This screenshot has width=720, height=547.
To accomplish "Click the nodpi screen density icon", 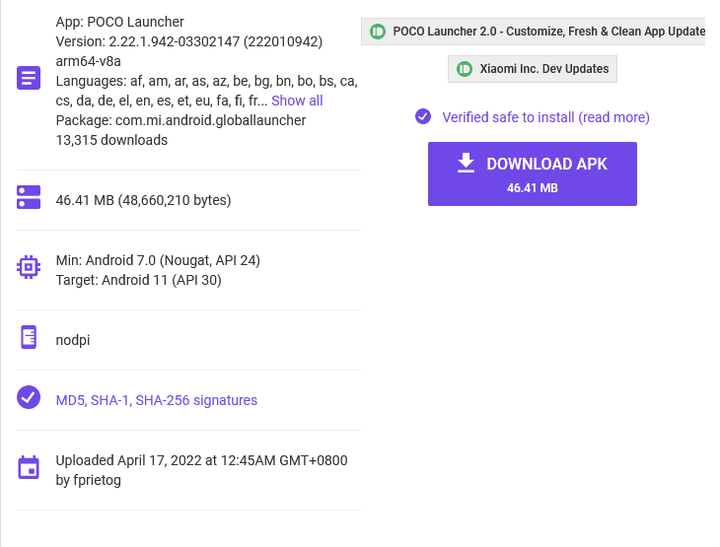I will point(28,337).
